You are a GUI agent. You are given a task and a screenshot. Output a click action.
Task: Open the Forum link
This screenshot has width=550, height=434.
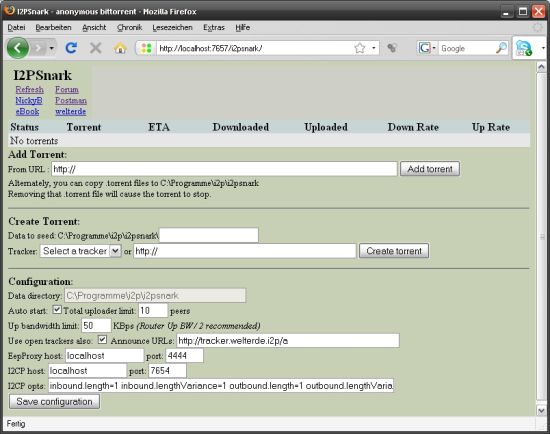click(67, 89)
